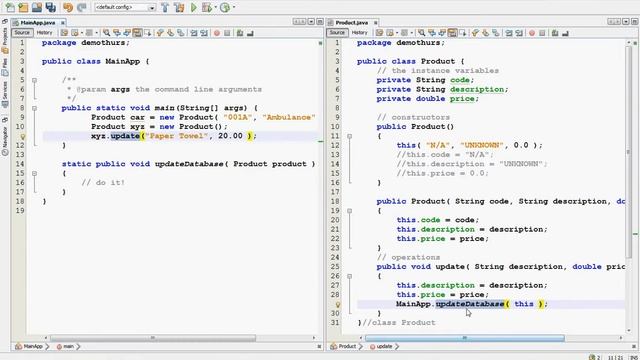Click the Product.java vertical scrollbar
Screen dimensions: 640x360
[x=629, y=152]
